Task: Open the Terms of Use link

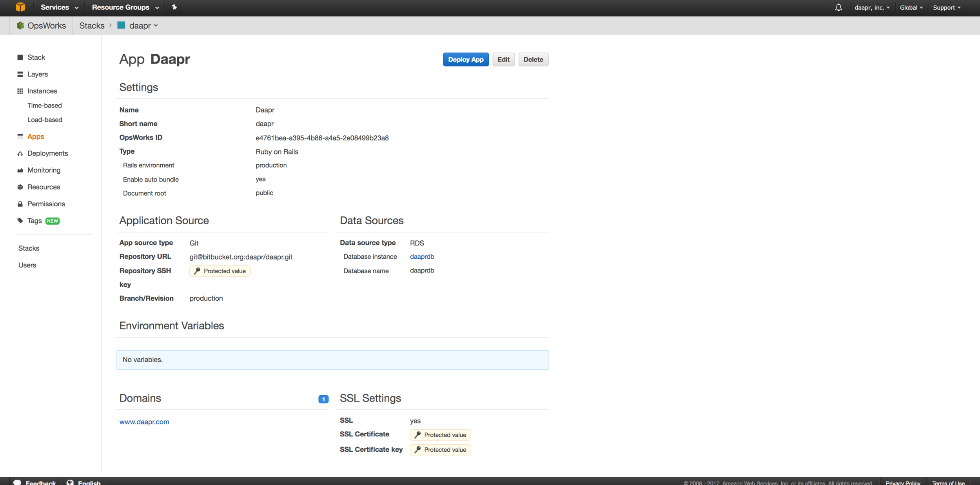Action: [x=948, y=483]
